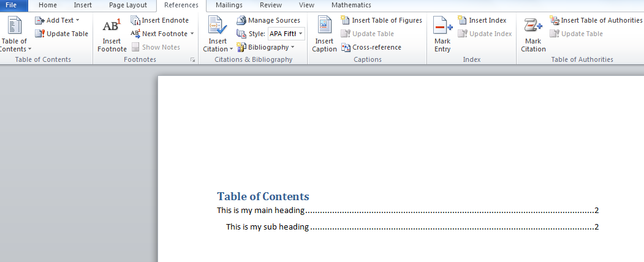Screen dimensions: 644x262
Task: Open the Mailings ribbon tab
Action: pos(229,6)
